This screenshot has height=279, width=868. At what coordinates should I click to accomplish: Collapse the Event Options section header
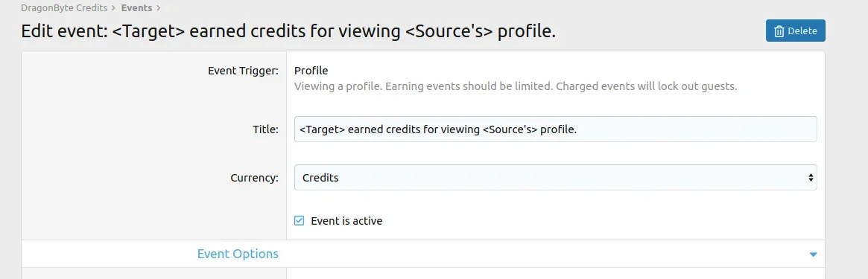click(423, 254)
